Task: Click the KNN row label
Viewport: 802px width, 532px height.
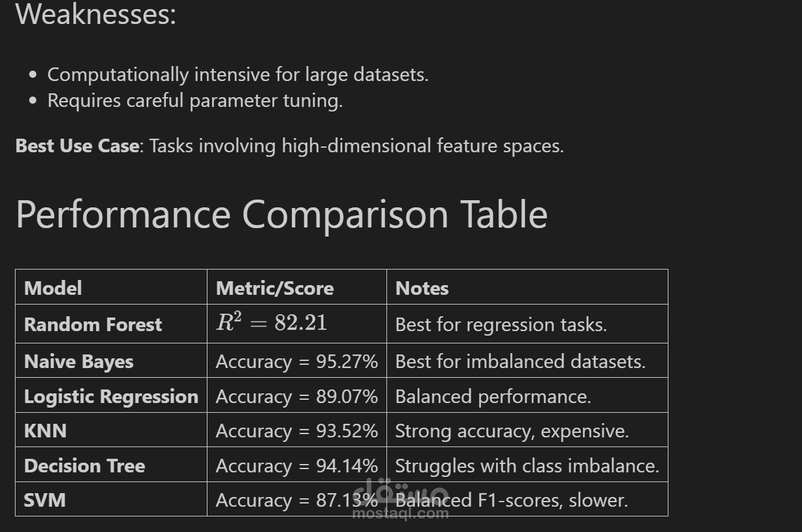Action: tap(45, 431)
